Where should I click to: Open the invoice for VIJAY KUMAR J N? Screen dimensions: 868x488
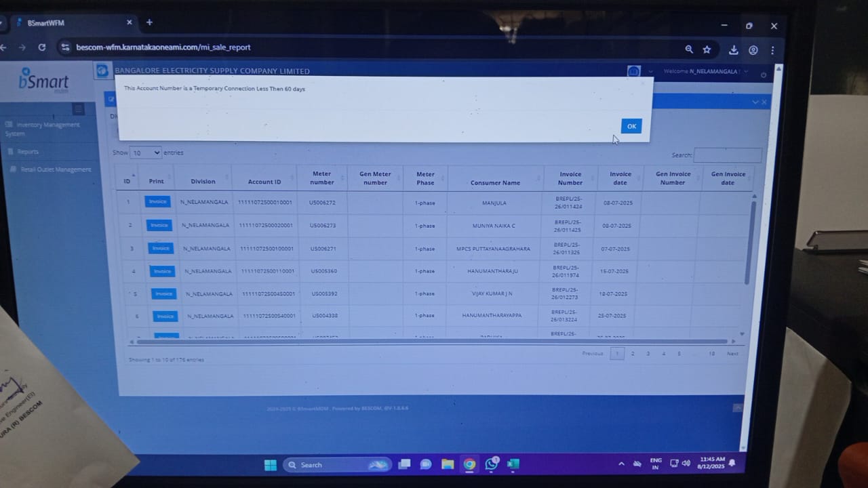[x=163, y=293]
